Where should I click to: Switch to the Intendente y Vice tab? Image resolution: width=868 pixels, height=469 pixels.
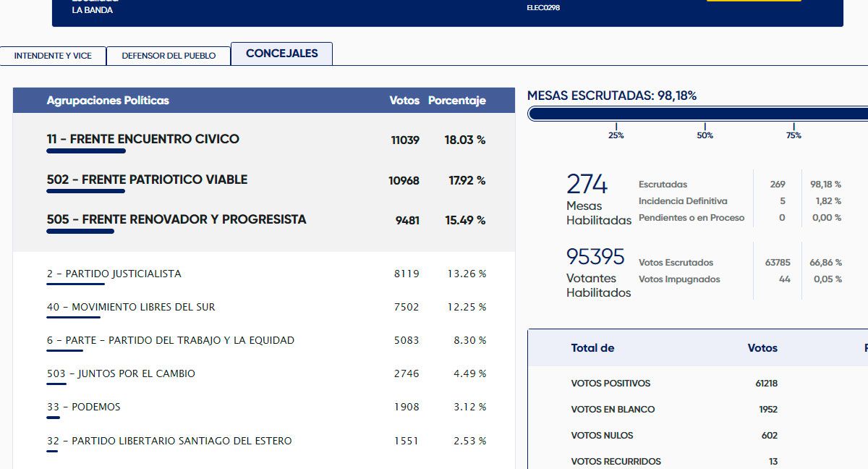(x=53, y=56)
